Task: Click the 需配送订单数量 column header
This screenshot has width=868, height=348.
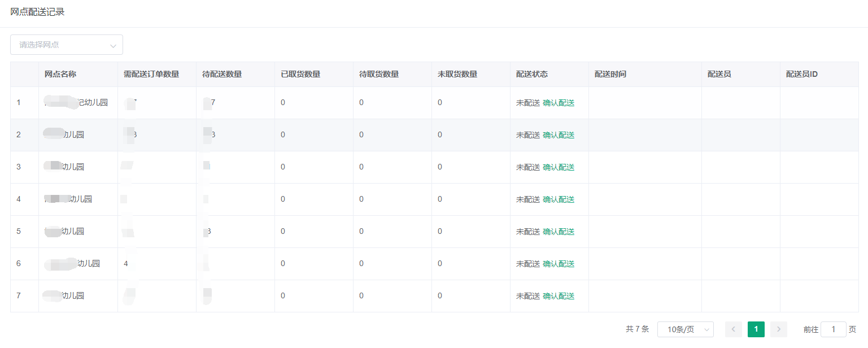Action: coord(151,75)
